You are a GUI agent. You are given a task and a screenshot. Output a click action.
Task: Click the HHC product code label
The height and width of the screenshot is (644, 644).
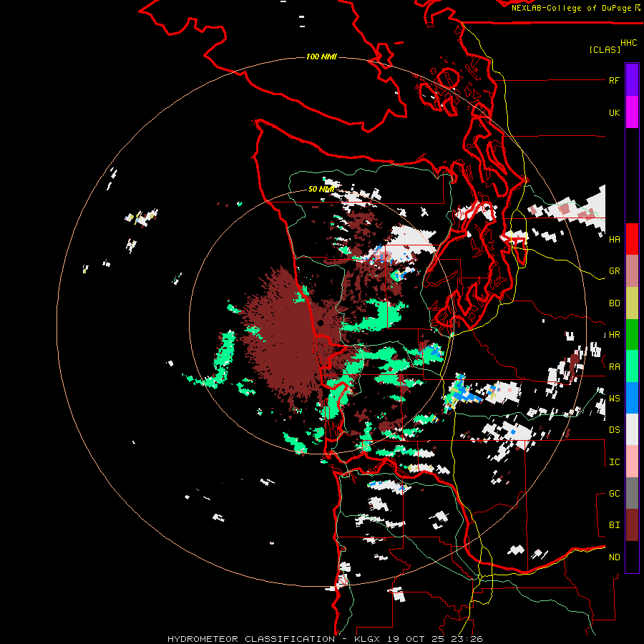(x=628, y=43)
